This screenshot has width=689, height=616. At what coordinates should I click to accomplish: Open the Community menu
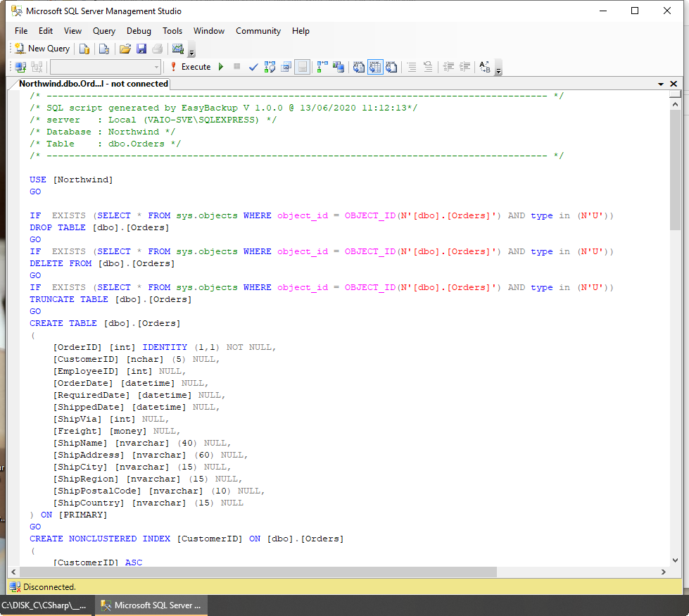258,31
